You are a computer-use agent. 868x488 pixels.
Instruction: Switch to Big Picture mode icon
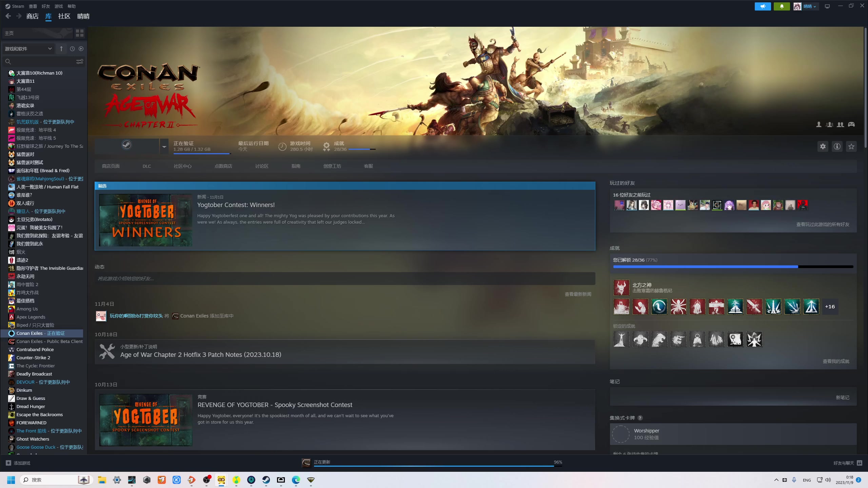coord(827,6)
